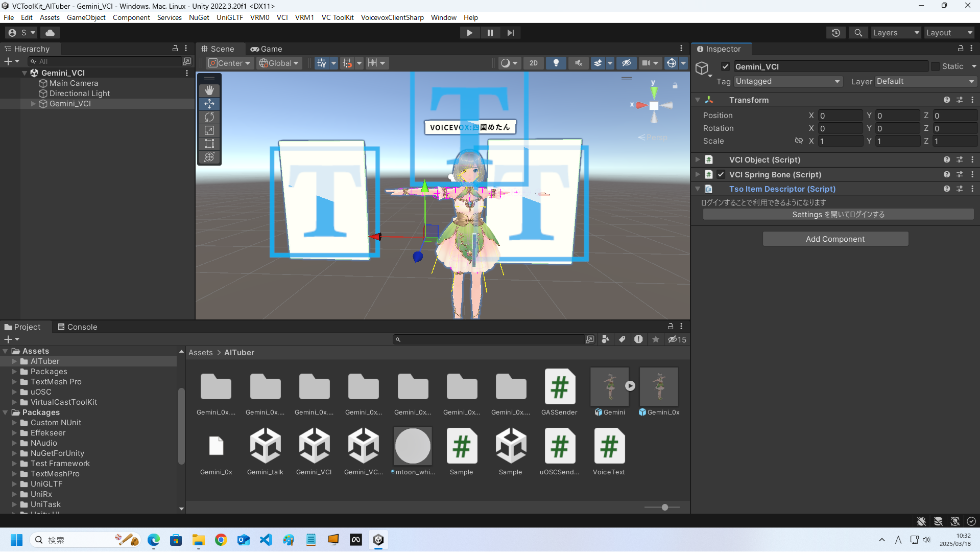Expand the Gemini_VCI child object in Hierarchy
The image size is (980, 552).
33,104
